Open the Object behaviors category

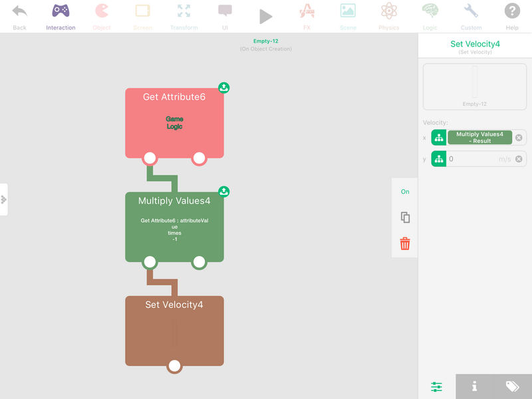pyautogui.click(x=102, y=16)
